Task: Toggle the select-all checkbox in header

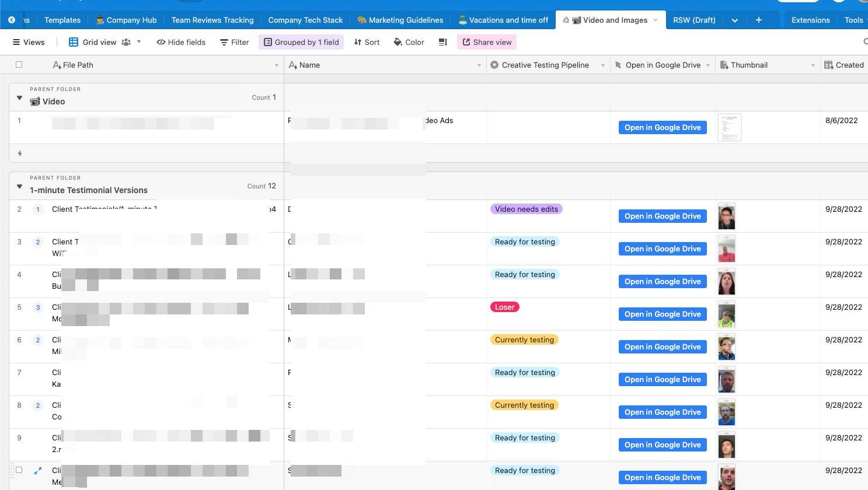Action: pos(19,65)
